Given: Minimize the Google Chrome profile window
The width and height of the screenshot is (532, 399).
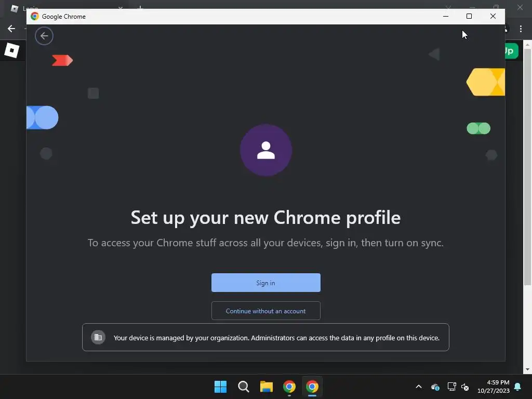Looking at the screenshot, I should [446, 16].
